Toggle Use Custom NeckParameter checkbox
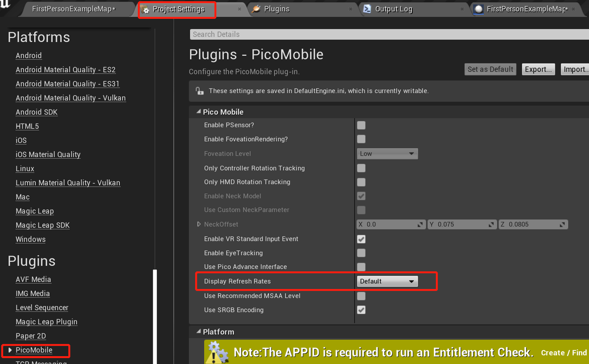This screenshot has height=364, width=589. coord(361,210)
